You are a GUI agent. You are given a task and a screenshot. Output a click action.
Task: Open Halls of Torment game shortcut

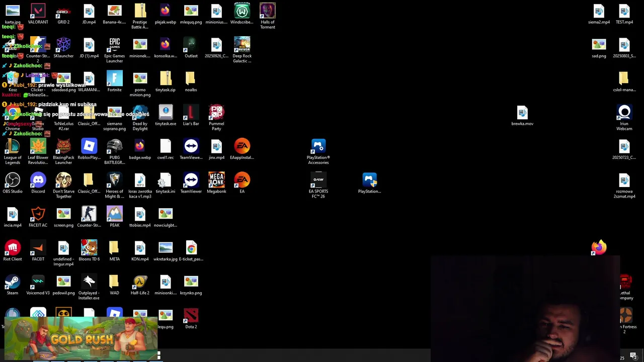click(x=268, y=16)
